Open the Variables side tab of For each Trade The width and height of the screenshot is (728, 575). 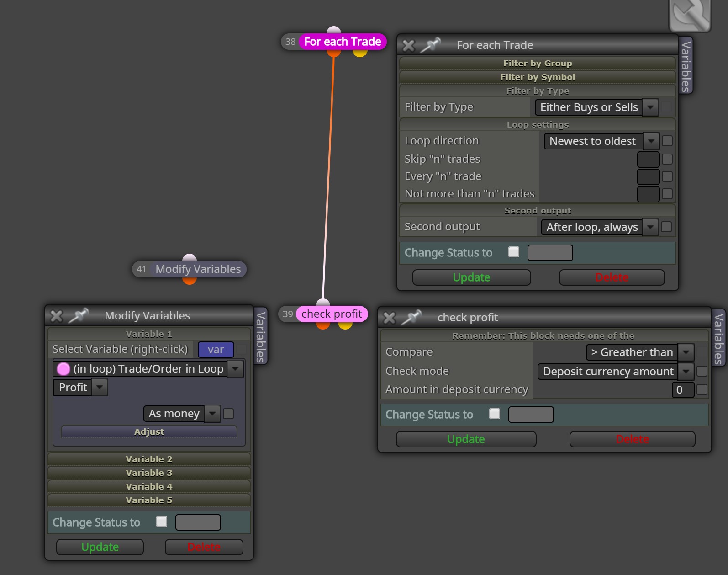686,66
